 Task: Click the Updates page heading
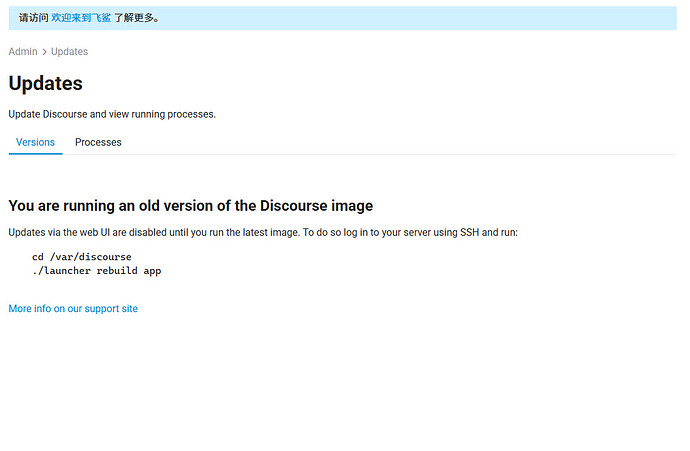click(45, 83)
